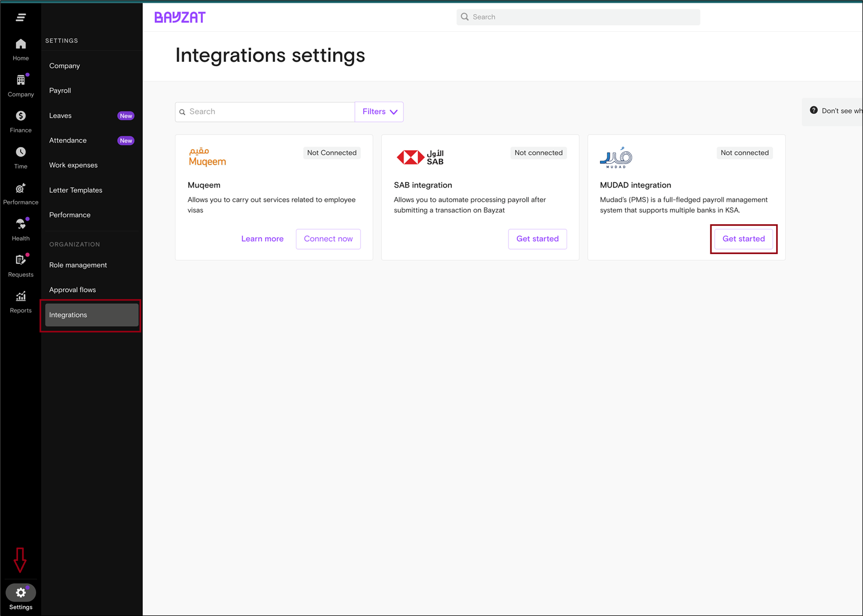This screenshot has height=616, width=863.
Task: Open the Company building icon in sidebar
Action: coord(21,80)
